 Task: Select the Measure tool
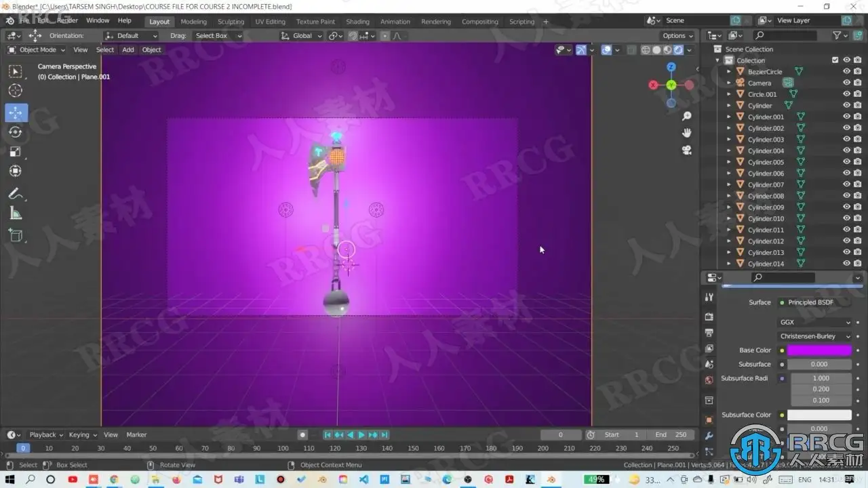point(15,213)
